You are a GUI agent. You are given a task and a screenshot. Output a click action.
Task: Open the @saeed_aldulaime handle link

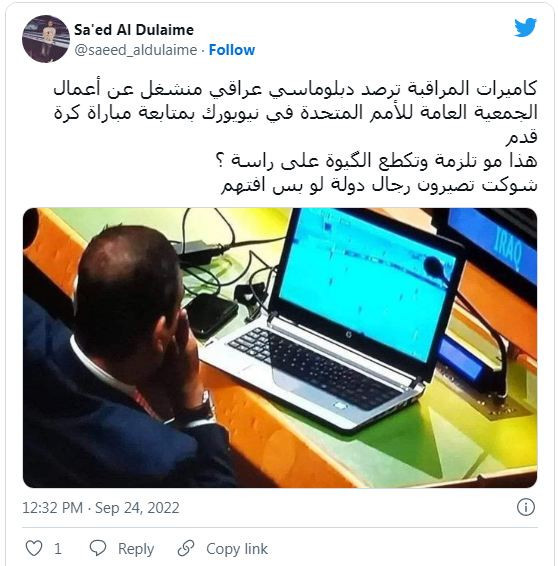(136, 50)
